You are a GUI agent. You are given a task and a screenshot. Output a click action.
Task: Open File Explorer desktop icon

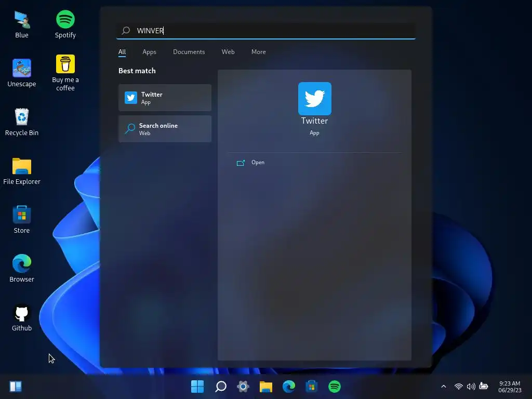tap(22, 170)
